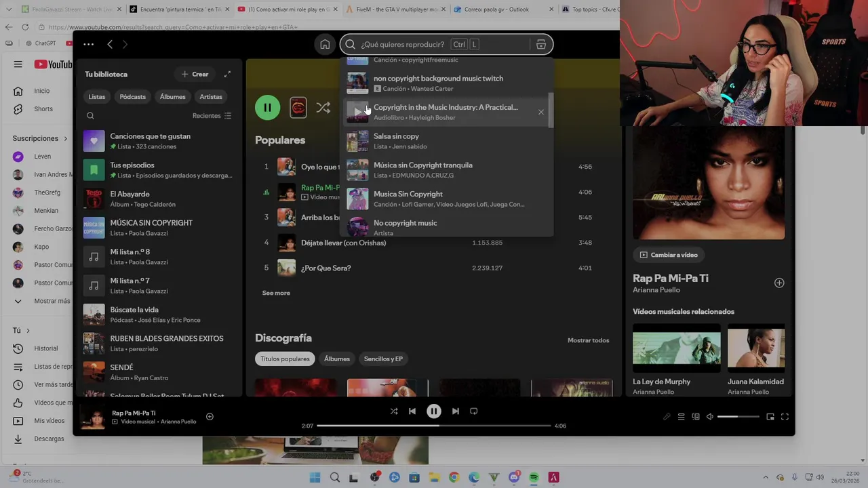
Task: Click the Crear button in library
Action: tap(195, 74)
